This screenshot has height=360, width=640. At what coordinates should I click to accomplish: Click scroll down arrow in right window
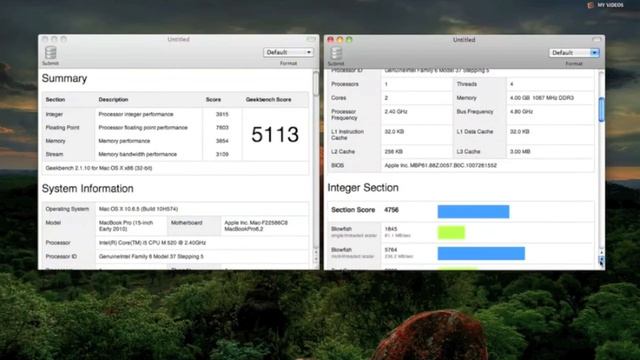602,260
